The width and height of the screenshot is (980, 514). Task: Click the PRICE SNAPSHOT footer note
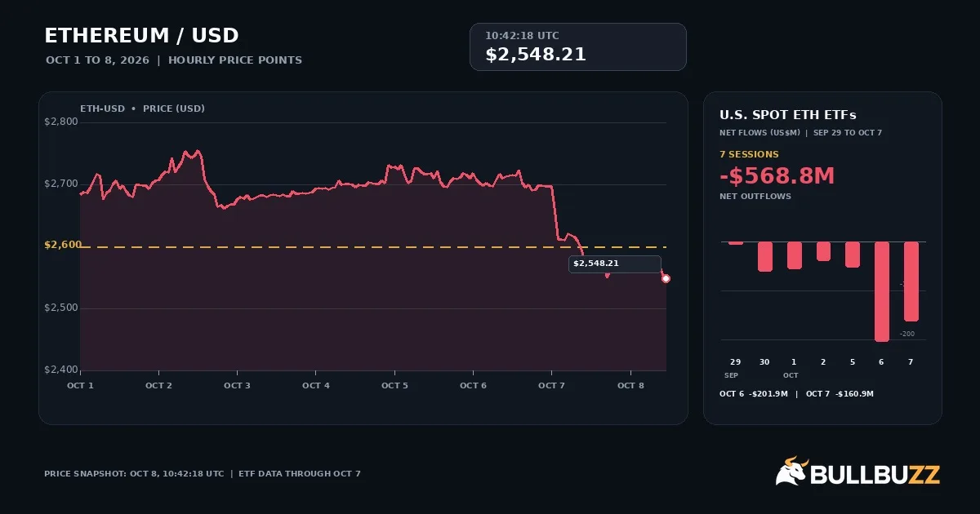202,474
